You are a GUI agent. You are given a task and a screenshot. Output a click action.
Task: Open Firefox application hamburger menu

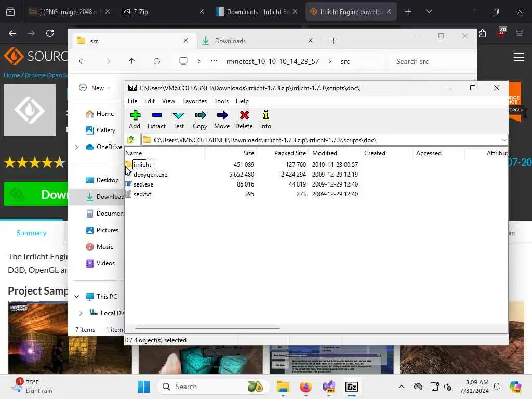(519, 33)
